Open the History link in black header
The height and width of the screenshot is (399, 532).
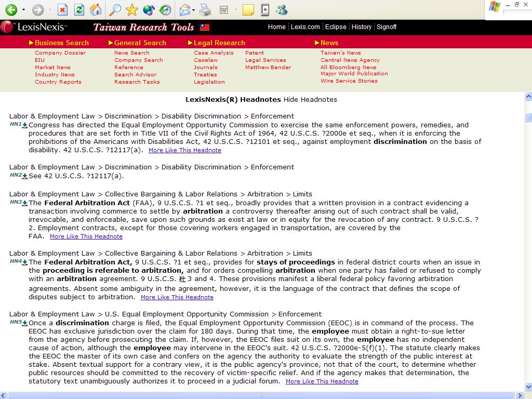(x=362, y=27)
